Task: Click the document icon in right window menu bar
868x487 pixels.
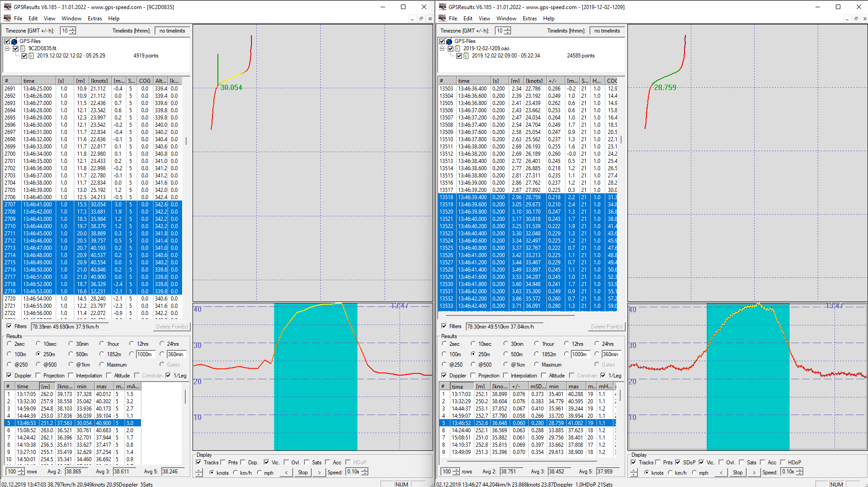Action: (442, 19)
